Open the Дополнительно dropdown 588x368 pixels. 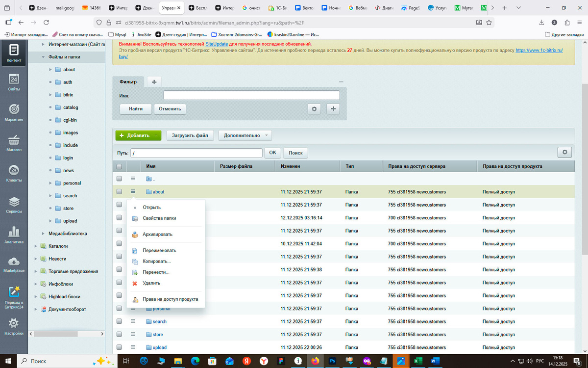click(x=245, y=135)
